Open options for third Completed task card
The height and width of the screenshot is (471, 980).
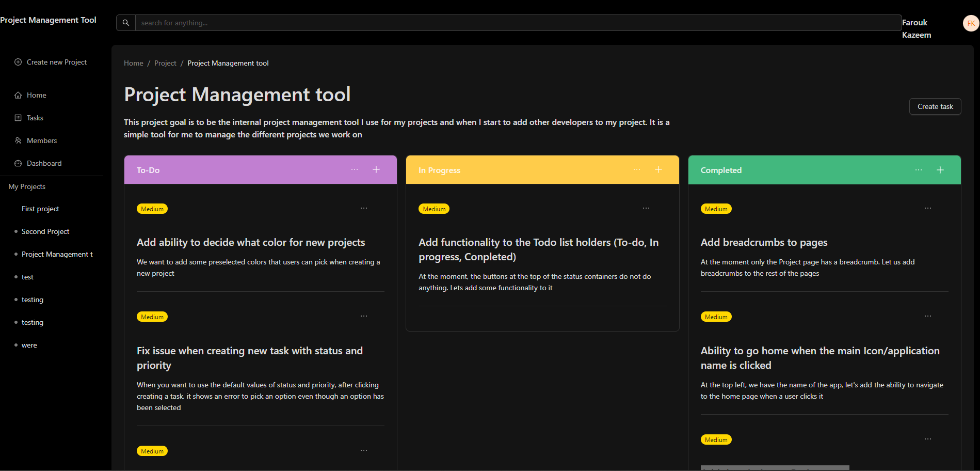click(928, 439)
